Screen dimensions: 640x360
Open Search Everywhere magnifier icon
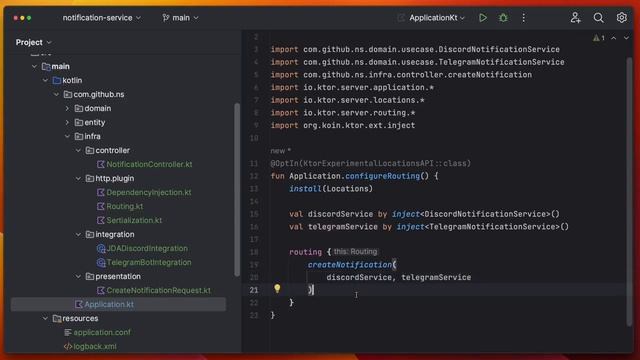coord(598,18)
